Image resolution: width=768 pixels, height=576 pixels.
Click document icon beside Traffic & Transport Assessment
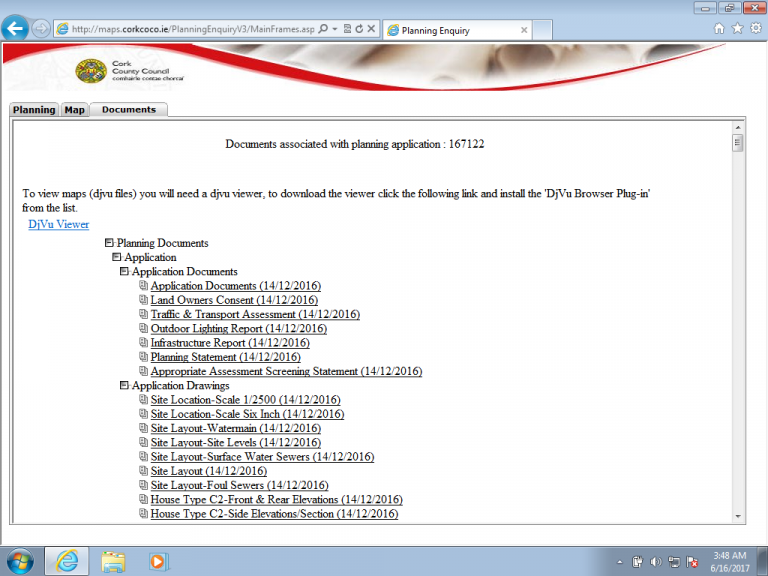[x=144, y=313]
